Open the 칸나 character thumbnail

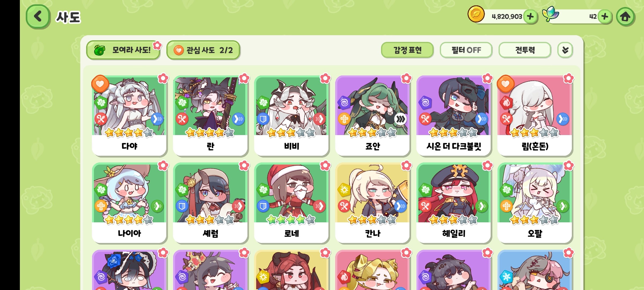pyautogui.click(x=372, y=193)
